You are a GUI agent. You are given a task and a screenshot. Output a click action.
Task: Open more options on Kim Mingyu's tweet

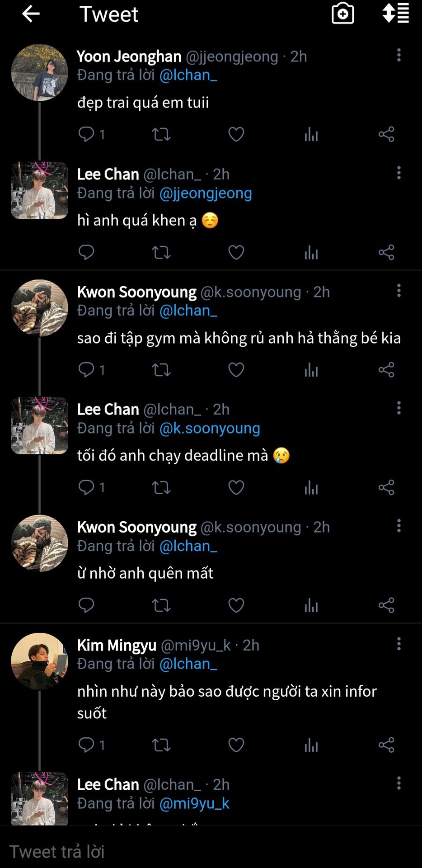point(399,644)
